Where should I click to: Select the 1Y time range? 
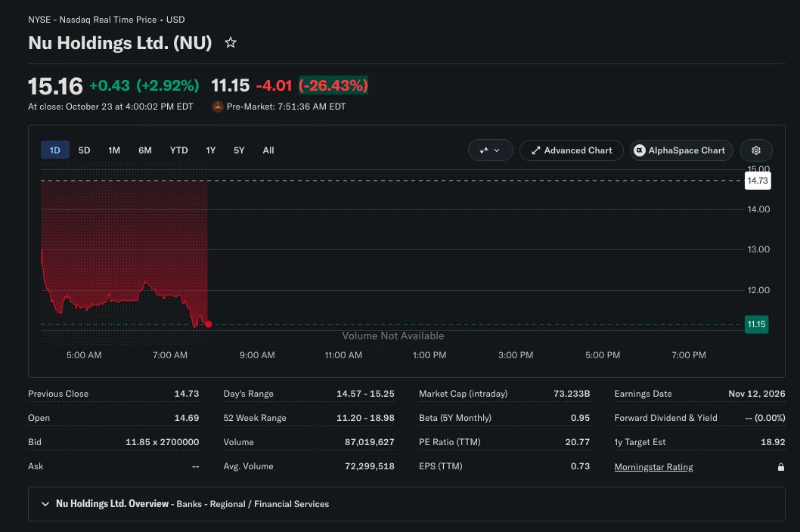[x=211, y=150]
